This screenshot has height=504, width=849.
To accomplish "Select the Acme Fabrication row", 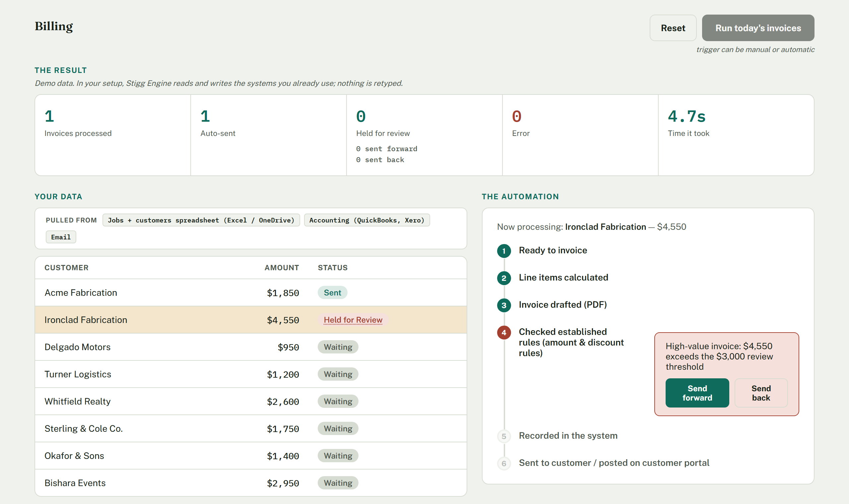I will [251, 293].
